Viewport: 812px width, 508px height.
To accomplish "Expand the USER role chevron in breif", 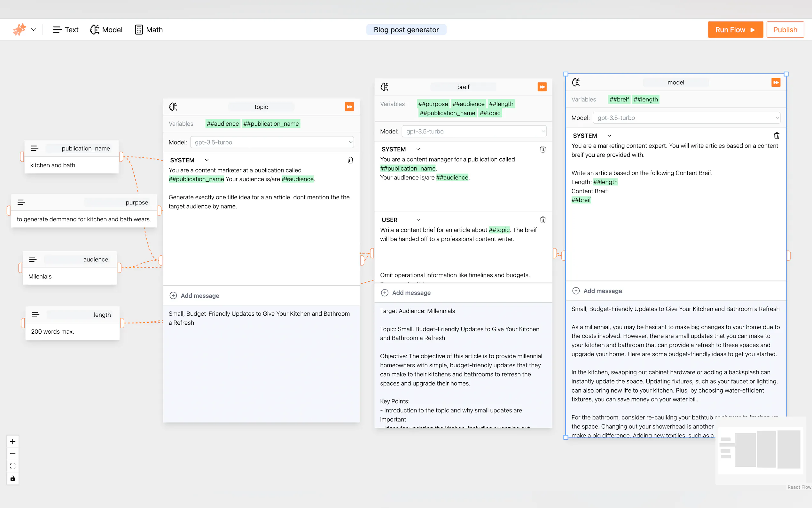I will click(x=418, y=220).
